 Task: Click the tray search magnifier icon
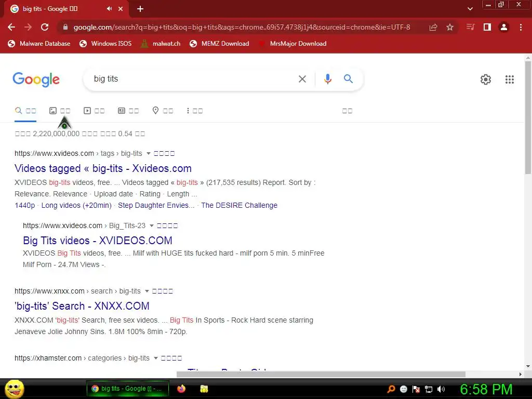point(391,389)
